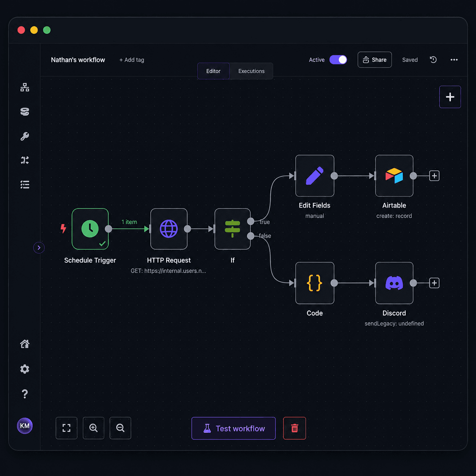Click the Code node output connector dot
Image resolution: width=476 pixels, height=476 pixels.
pos(334,283)
